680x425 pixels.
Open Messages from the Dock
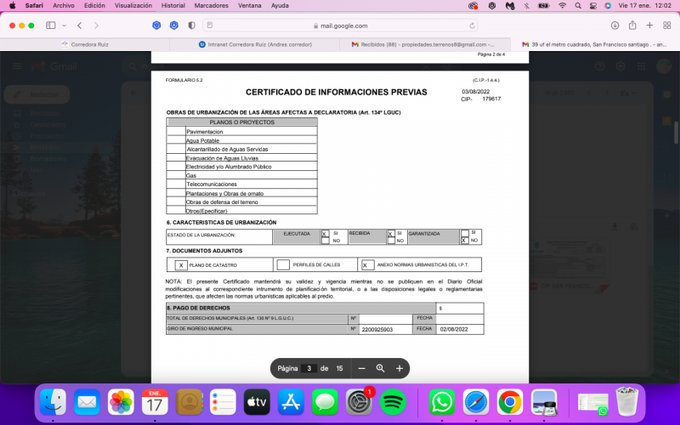pyautogui.click(x=325, y=402)
